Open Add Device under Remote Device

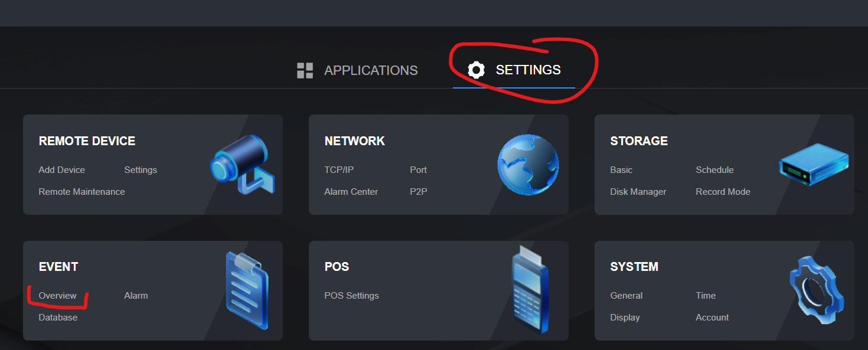pos(62,170)
